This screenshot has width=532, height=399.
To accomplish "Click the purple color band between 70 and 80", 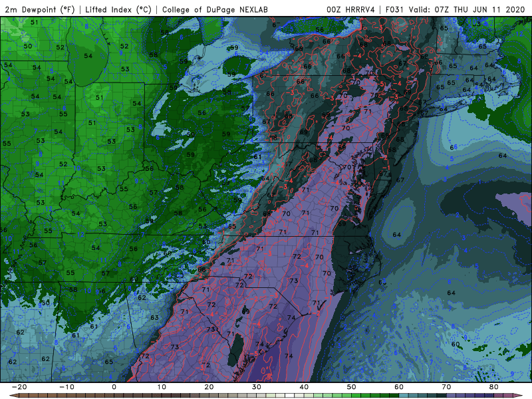I will pos(470,396).
